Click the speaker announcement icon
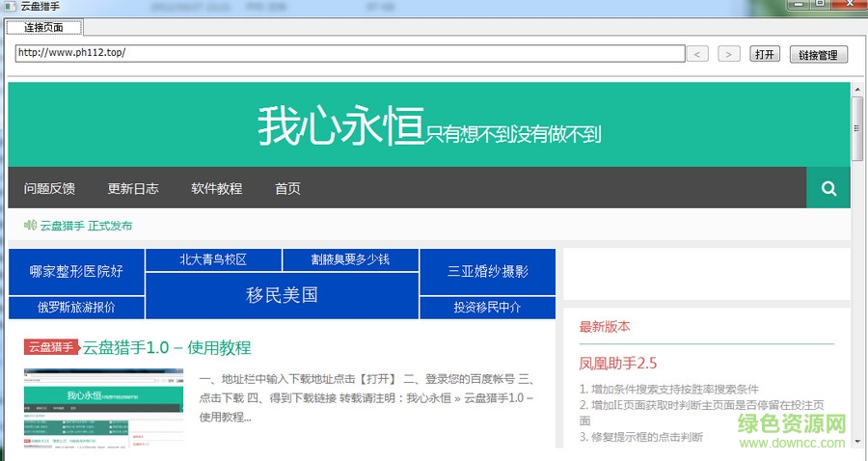The width and height of the screenshot is (868, 461). (31, 226)
